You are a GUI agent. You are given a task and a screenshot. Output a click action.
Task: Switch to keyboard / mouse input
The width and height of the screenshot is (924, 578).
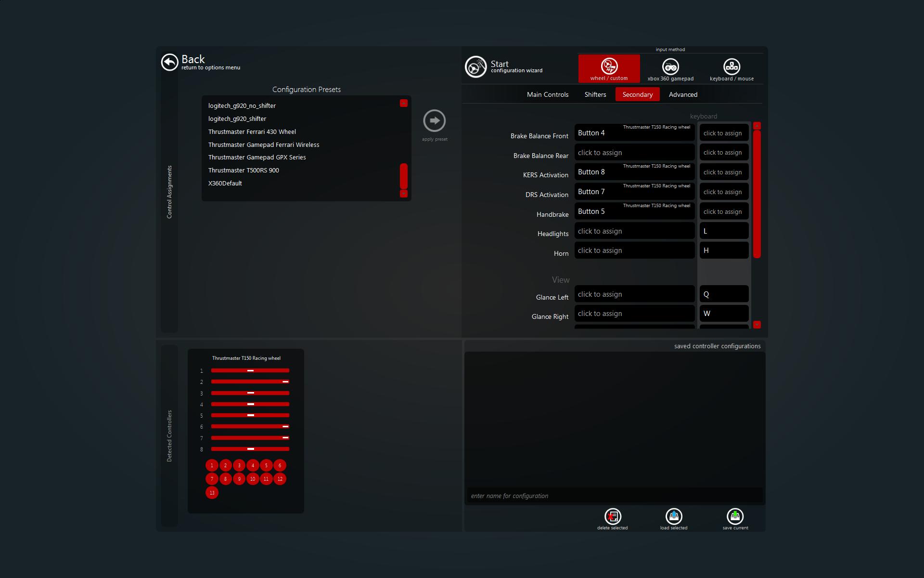731,68
